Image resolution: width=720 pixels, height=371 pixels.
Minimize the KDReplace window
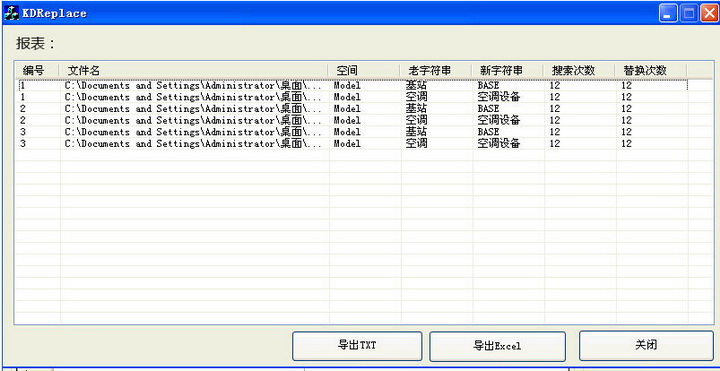668,13
